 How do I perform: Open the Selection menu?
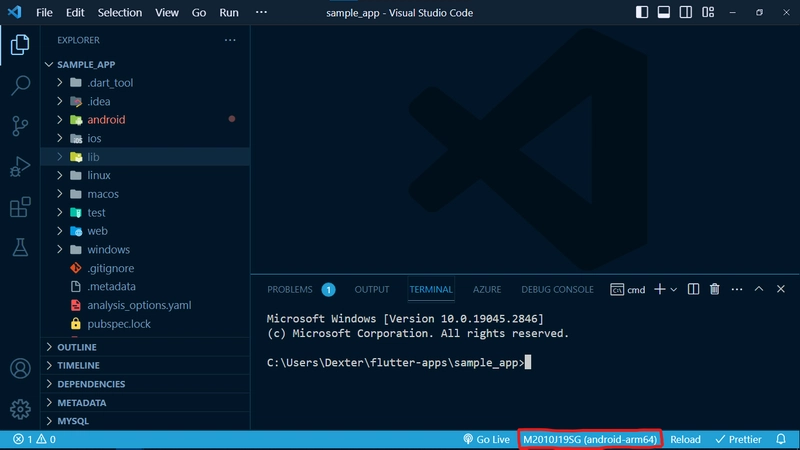click(120, 13)
